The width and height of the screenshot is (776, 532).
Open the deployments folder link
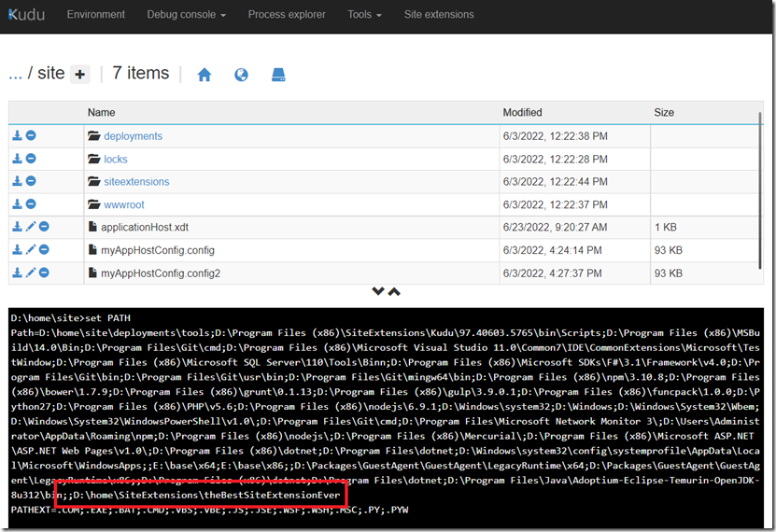click(x=133, y=136)
